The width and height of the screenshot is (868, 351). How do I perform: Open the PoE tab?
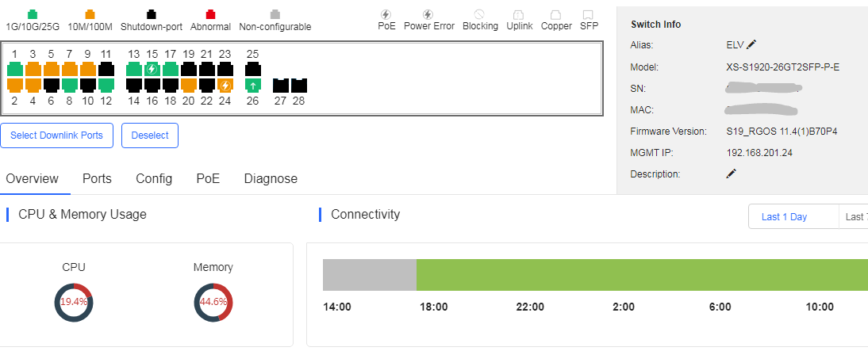point(208,178)
